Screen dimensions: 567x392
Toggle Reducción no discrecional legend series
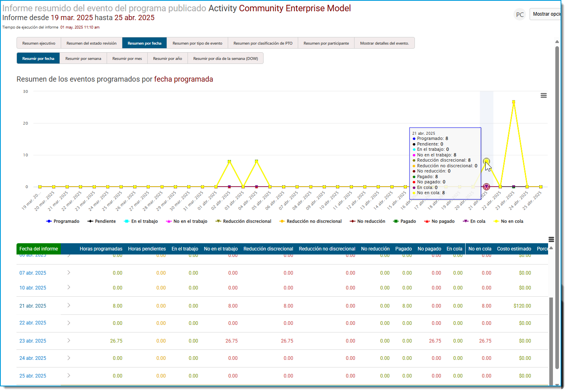(310, 222)
